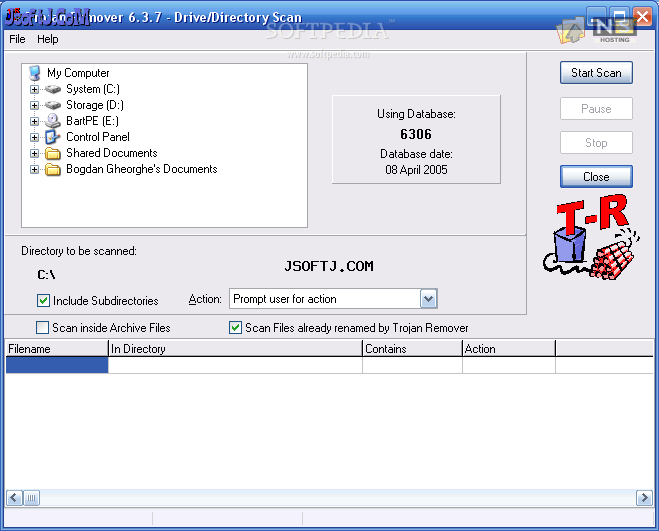The image size is (659, 531).
Task: Open the File menu
Action: point(17,39)
